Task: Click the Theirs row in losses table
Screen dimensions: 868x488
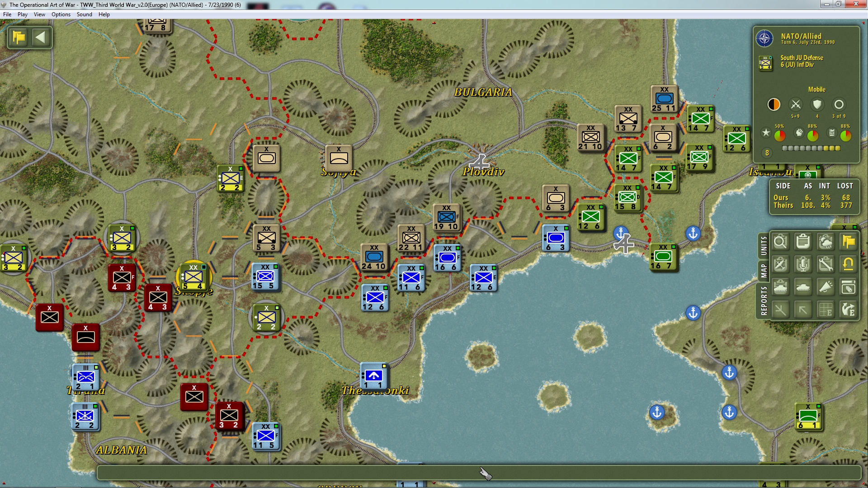Action: point(812,205)
